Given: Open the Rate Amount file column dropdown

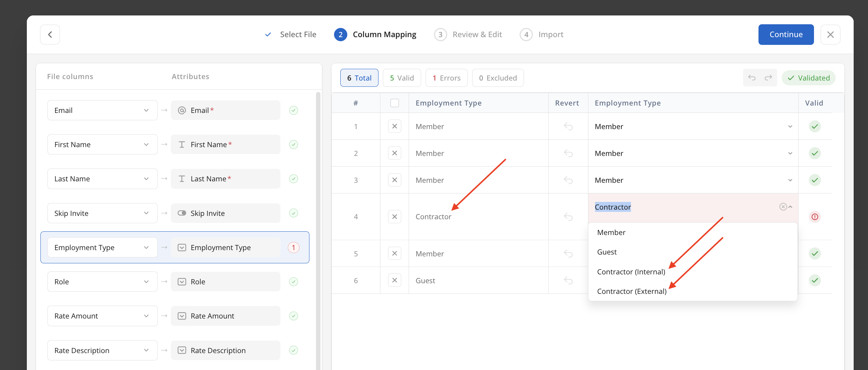Looking at the screenshot, I should coord(103,316).
